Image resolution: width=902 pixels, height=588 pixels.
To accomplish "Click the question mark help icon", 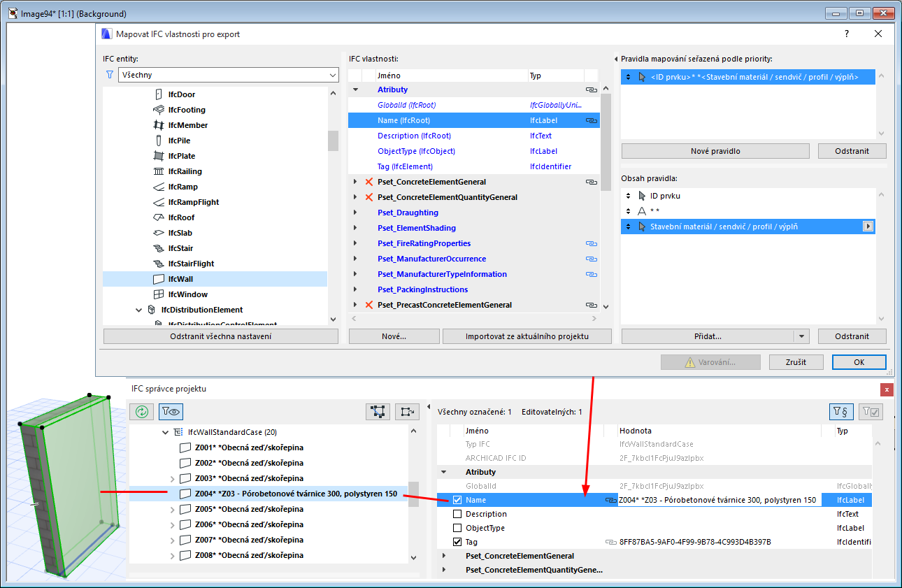I will point(847,34).
